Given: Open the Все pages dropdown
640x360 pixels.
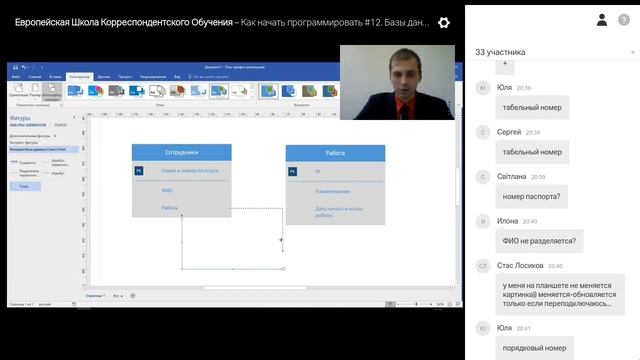Looking at the screenshot, I should coord(118,296).
